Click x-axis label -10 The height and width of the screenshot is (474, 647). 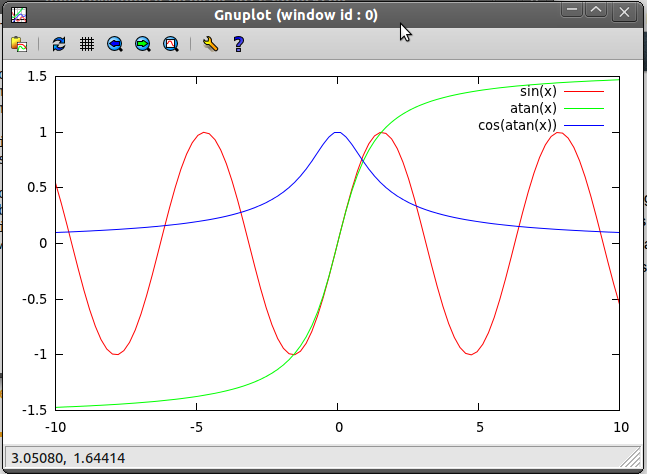[x=55, y=427]
